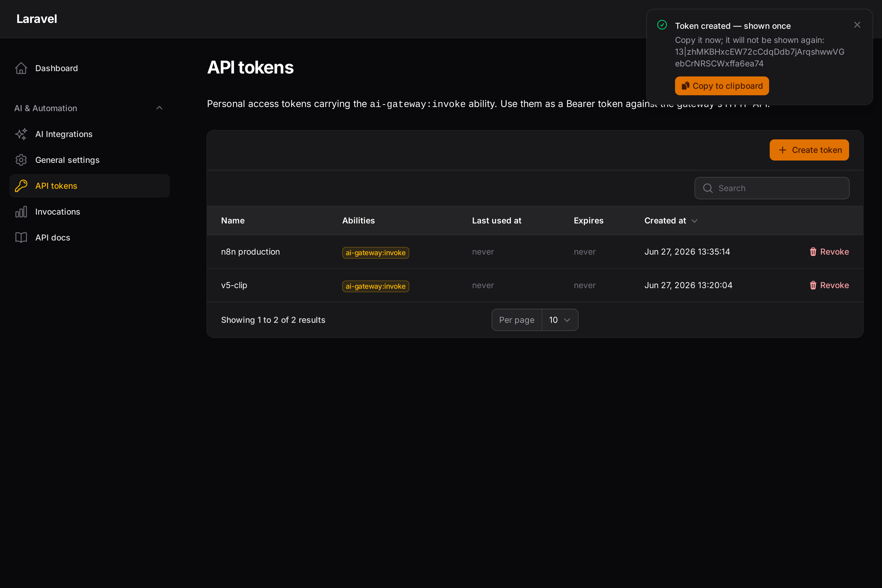Click the clipboard icon on Copy button
The image size is (882, 588).
coord(685,86)
